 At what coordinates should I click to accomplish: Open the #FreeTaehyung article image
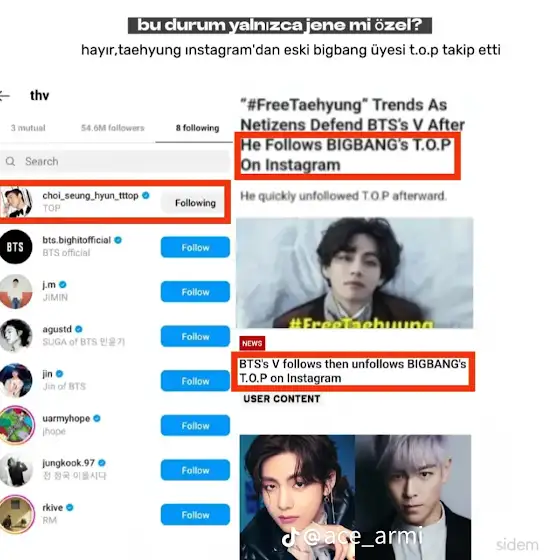(354, 272)
